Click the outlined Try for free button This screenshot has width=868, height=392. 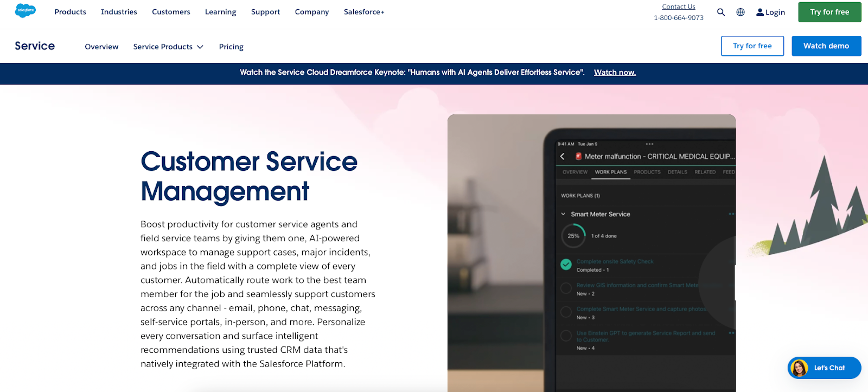tap(752, 46)
